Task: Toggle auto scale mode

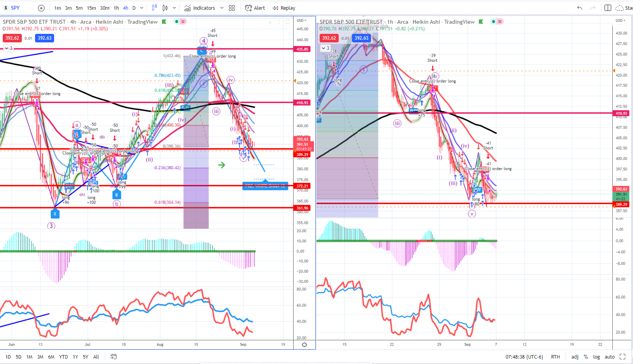Action: coord(610,357)
